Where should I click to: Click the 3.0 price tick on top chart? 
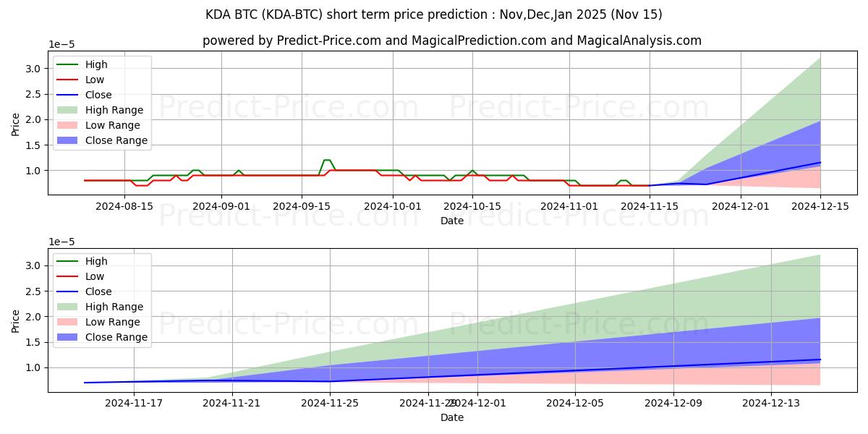pos(34,68)
